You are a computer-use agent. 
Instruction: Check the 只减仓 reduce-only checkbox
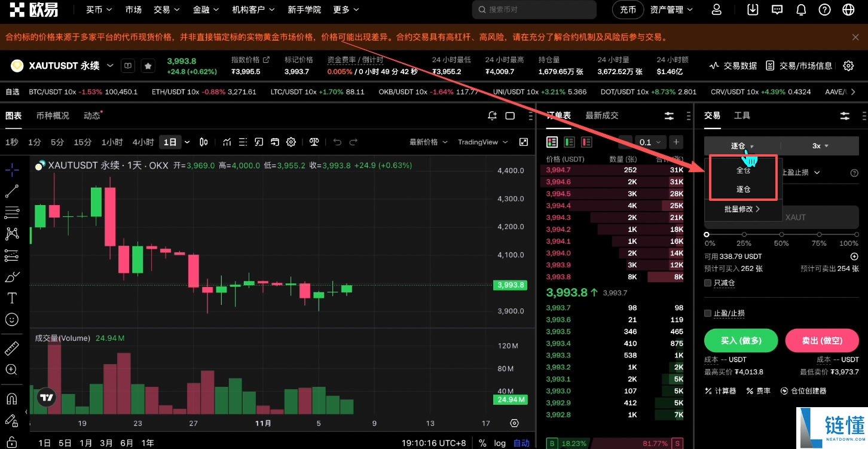coord(708,283)
